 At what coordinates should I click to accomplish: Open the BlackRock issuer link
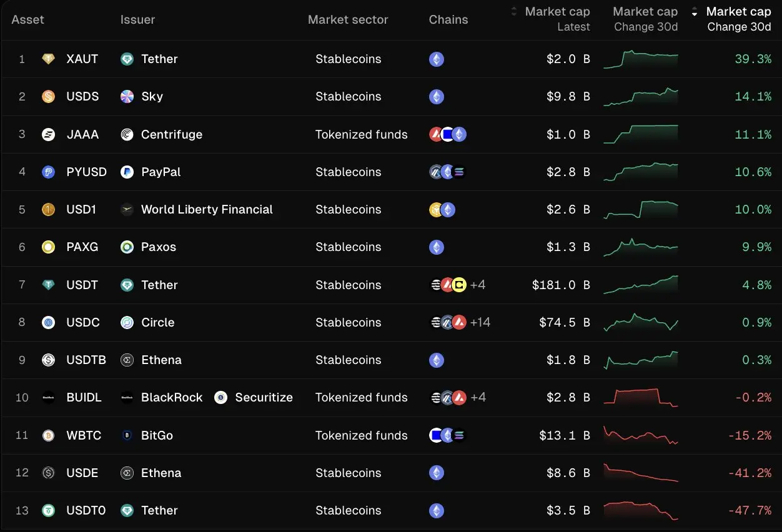click(x=172, y=398)
